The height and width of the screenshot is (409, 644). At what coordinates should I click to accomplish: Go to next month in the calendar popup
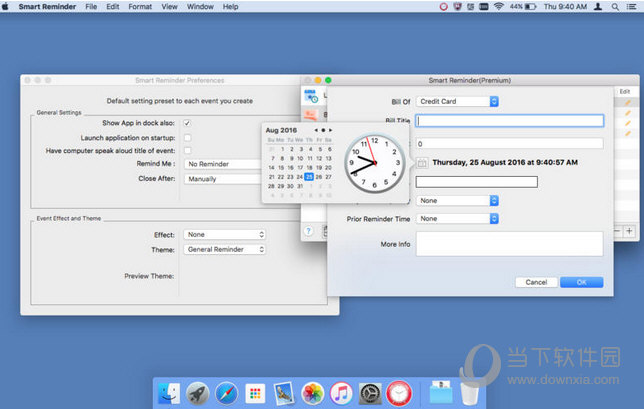330,130
